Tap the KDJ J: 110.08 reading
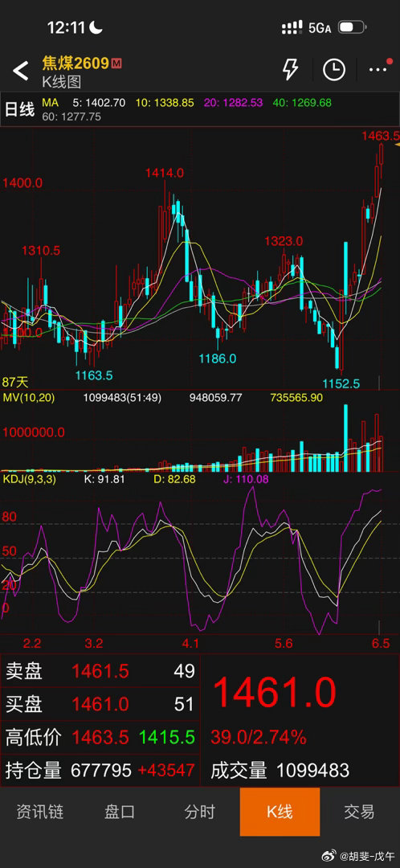This screenshot has width=400, height=868. (x=247, y=479)
